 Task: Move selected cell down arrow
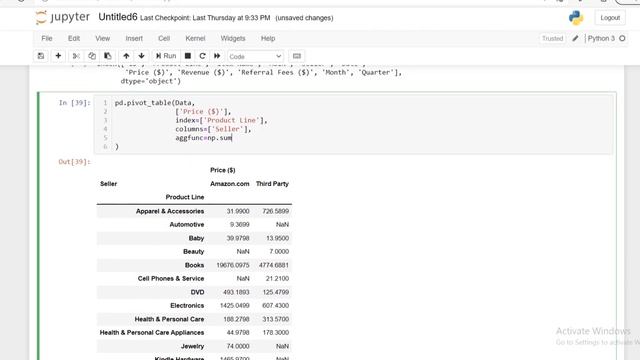[x=142, y=56]
